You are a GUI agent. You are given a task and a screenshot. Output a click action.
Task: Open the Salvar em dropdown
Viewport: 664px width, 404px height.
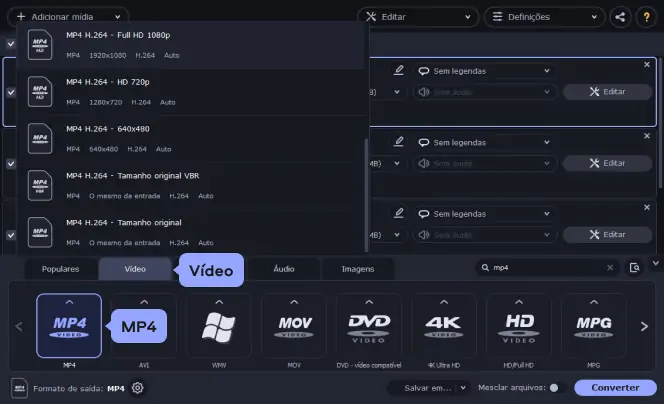point(429,388)
